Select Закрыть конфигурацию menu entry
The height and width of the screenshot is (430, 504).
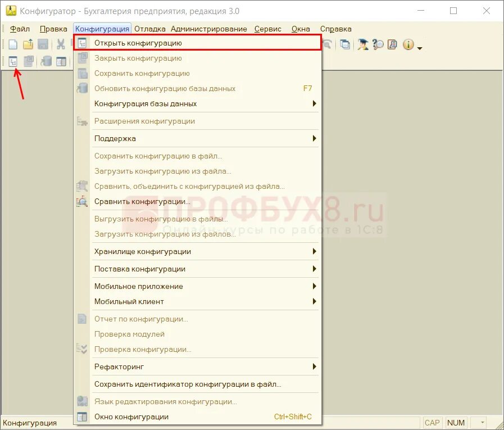coord(197,58)
